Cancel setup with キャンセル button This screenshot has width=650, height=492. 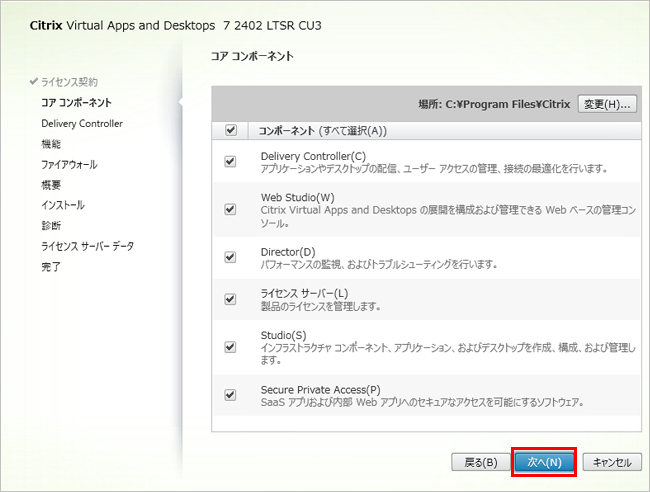611,462
